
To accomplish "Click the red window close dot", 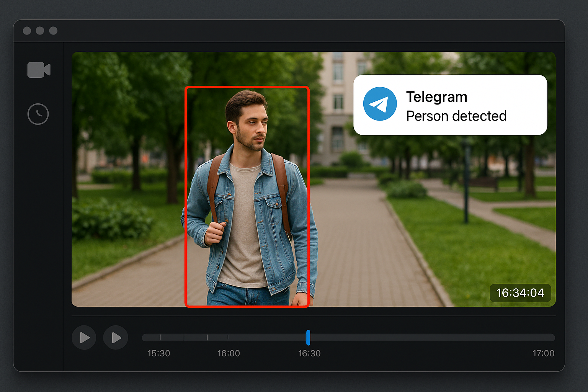I will (x=27, y=31).
